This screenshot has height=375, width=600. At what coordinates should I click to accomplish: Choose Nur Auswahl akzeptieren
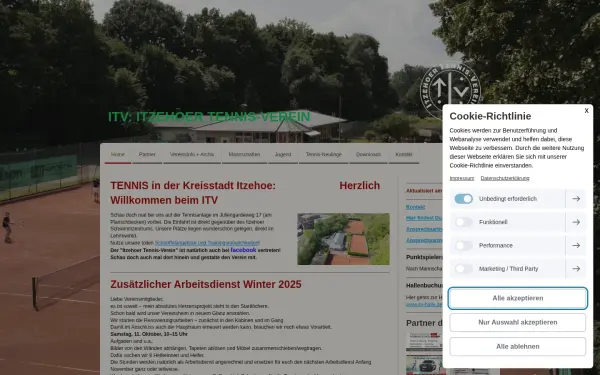pos(518,322)
